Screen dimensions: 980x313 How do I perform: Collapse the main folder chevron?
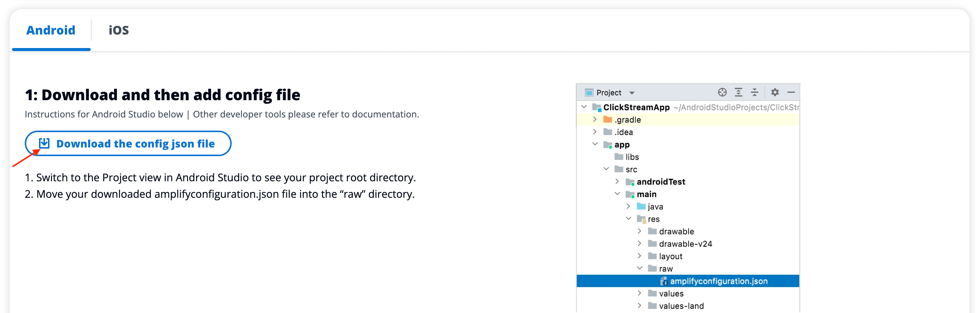pyautogui.click(x=617, y=193)
